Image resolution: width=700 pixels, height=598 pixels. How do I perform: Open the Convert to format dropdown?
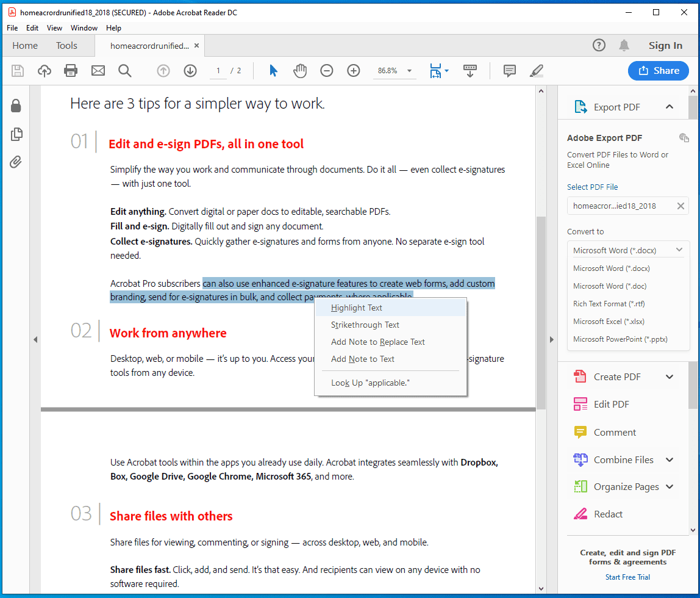[628, 250]
